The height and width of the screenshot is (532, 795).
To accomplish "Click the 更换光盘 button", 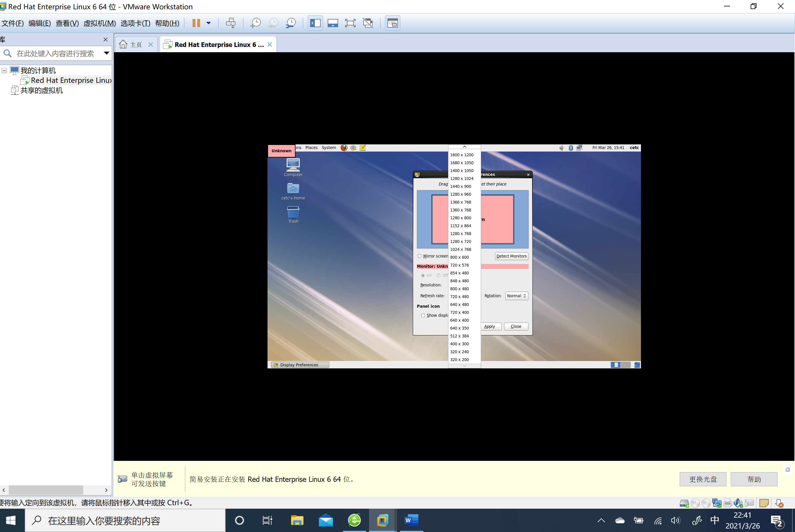I will click(703, 479).
